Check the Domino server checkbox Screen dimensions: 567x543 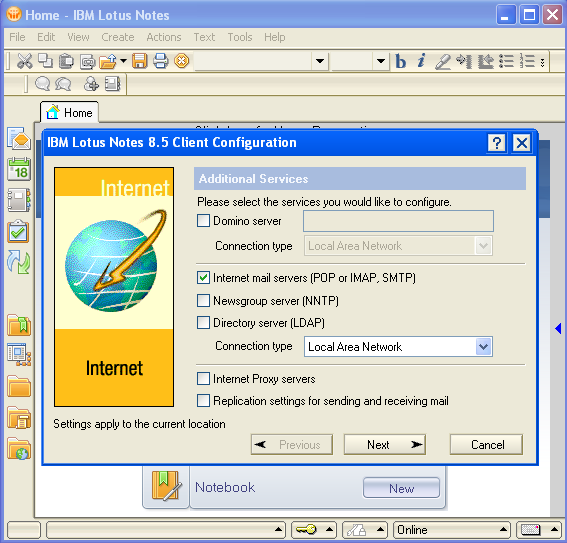pyautogui.click(x=203, y=221)
